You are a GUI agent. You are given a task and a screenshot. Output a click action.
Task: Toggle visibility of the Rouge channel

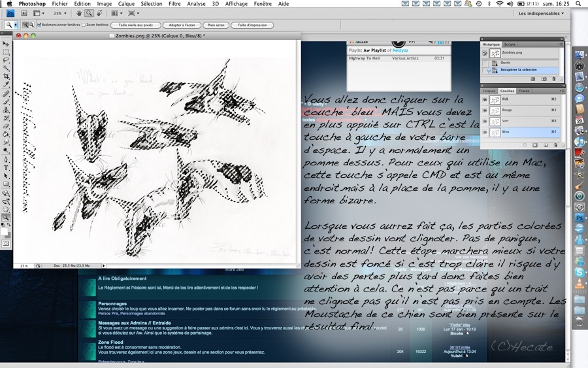485,110
